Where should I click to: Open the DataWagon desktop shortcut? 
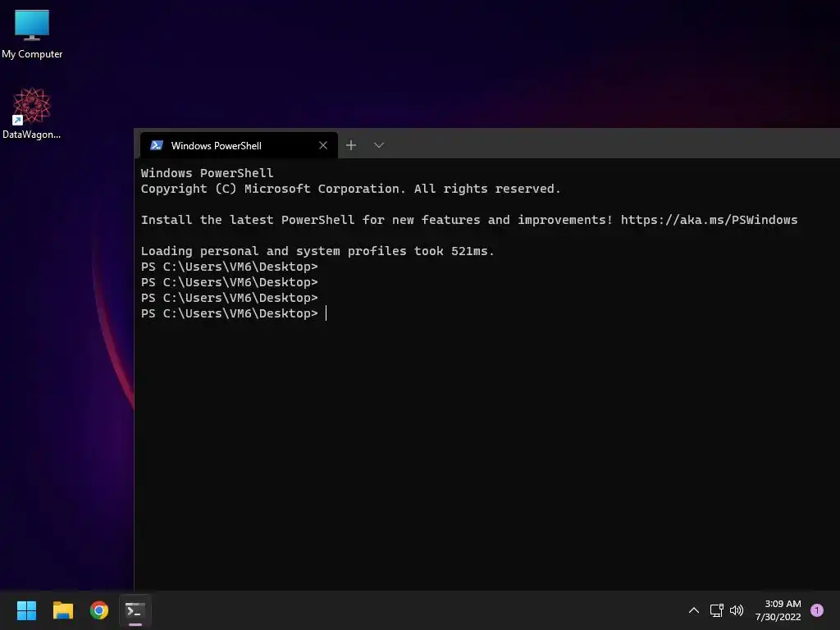coord(32,113)
